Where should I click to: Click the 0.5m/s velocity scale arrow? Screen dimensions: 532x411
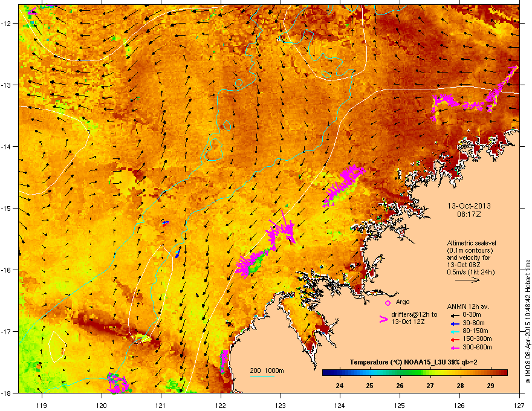click(x=467, y=280)
